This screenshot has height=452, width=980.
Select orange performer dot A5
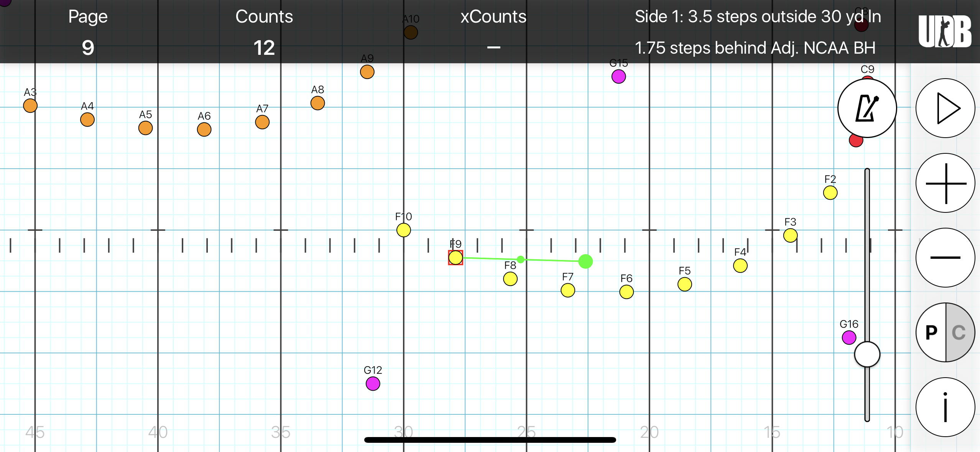(x=146, y=128)
